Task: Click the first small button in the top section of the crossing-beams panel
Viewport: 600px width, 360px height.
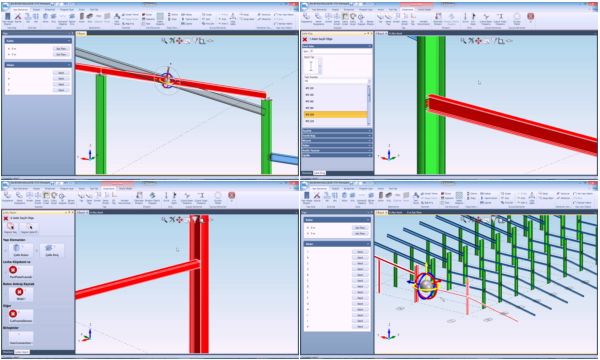Action: tap(61, 49)
